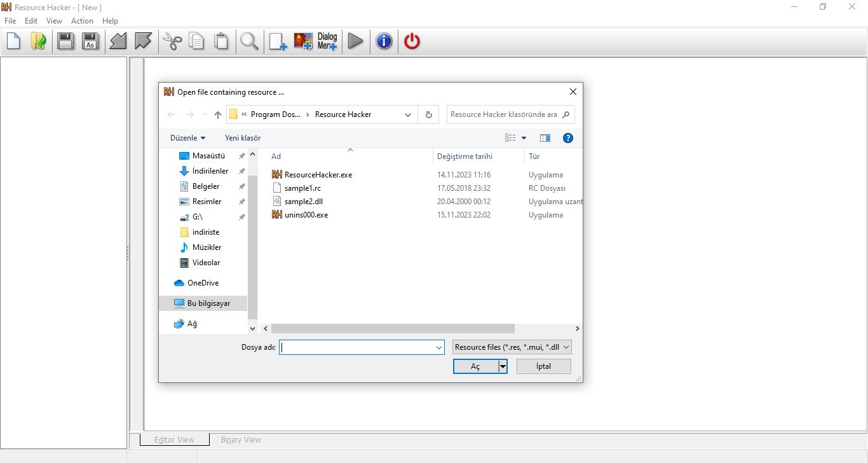Select Bu bilgisayar in navigation pane
The height and width of the screenshot is (463, 868).
pos(203,303)
